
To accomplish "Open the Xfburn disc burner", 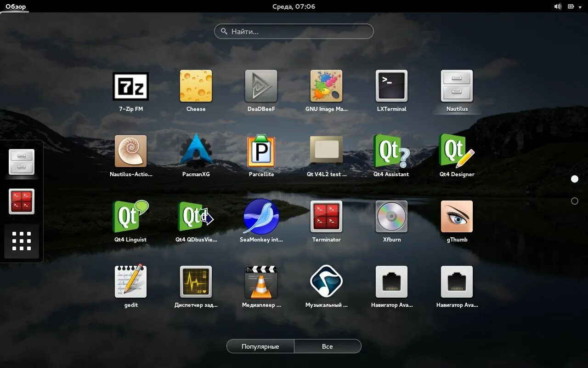I will click(x=391, y=216).
